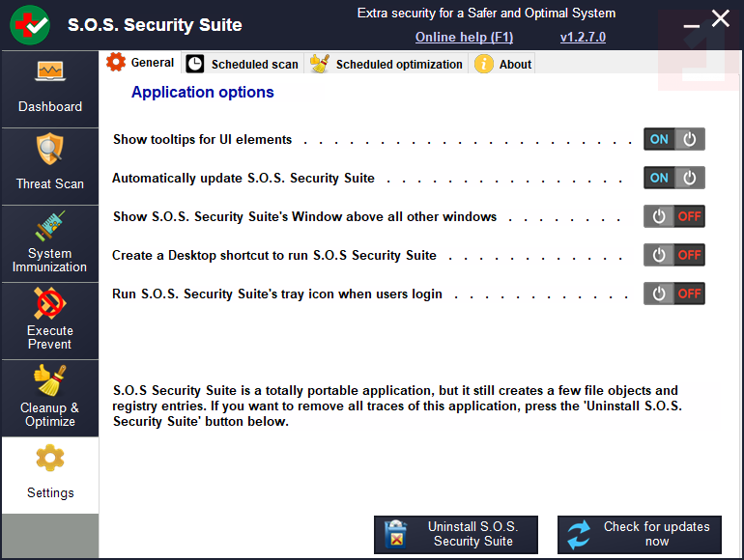Viewport: 744px width, 560px height.
Task: Select Cleanup & Optimize broom icon
Action: [x=50, y=380]
